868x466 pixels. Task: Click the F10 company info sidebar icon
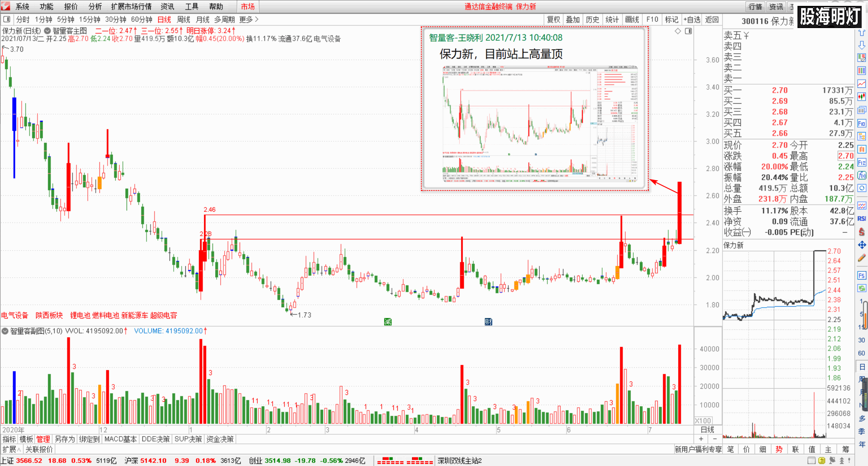point(862,123)
